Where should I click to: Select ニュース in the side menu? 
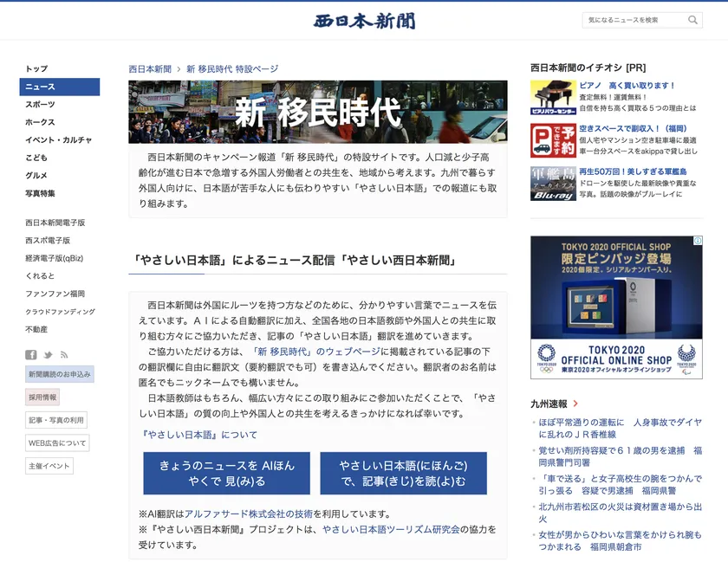point(60,87)
